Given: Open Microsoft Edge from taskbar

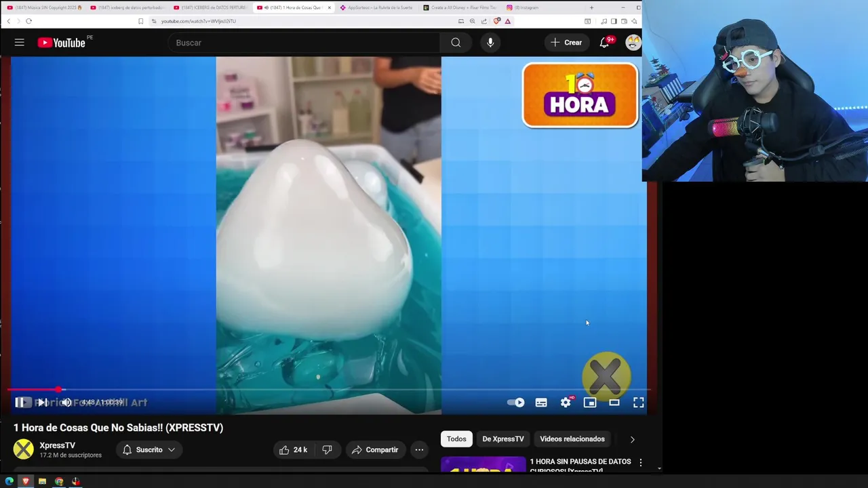Looking at the screenshot, I should (x=9, y=481).
